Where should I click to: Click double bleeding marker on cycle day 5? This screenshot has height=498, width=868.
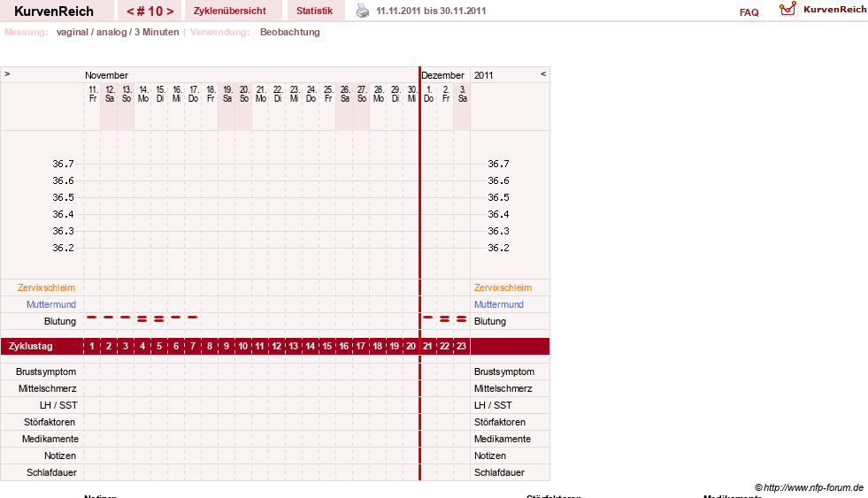[159, 318]
